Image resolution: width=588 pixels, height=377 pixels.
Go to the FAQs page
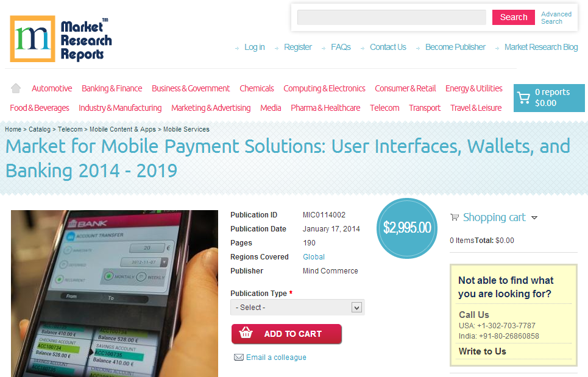[341, 48]
